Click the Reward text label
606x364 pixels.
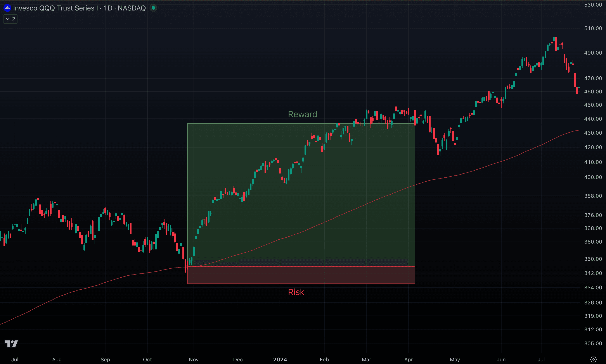pos(302,114)
